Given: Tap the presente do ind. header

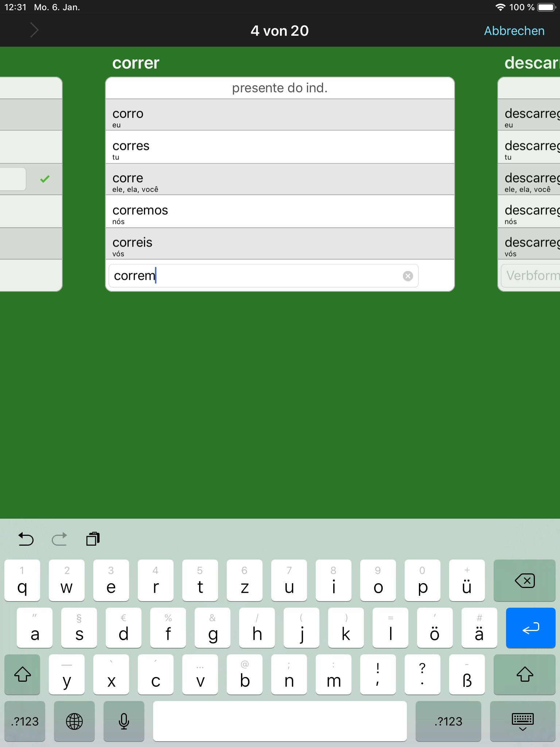Looking at the screenshot, I should pyautogui.click(x=280, y=88).
